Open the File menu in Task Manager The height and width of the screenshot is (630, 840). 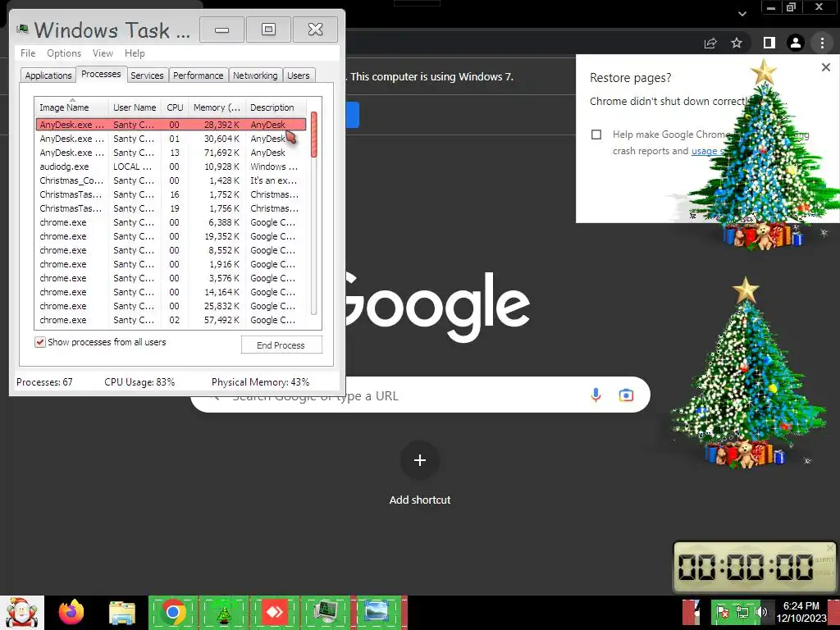28,53
